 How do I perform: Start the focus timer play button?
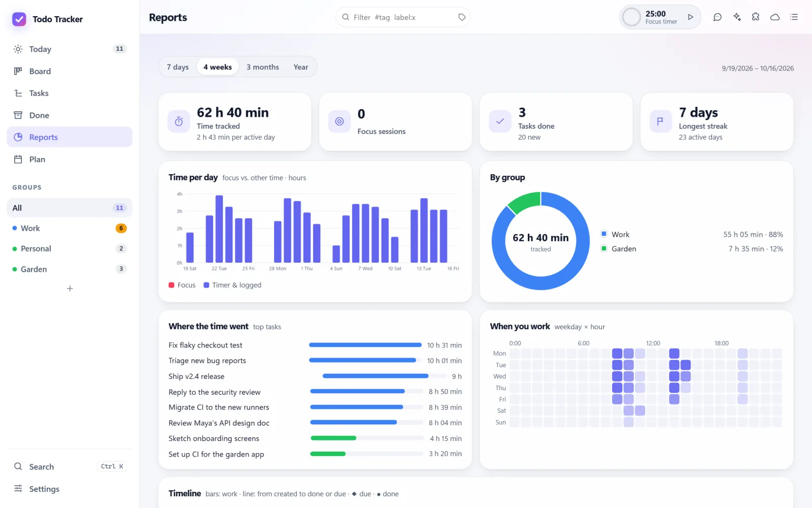pyautogui.click(x=690, y=17)
